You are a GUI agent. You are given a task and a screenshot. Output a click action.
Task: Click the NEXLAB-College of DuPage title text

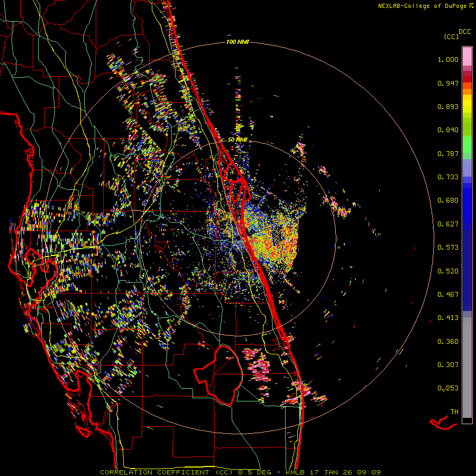423,6
